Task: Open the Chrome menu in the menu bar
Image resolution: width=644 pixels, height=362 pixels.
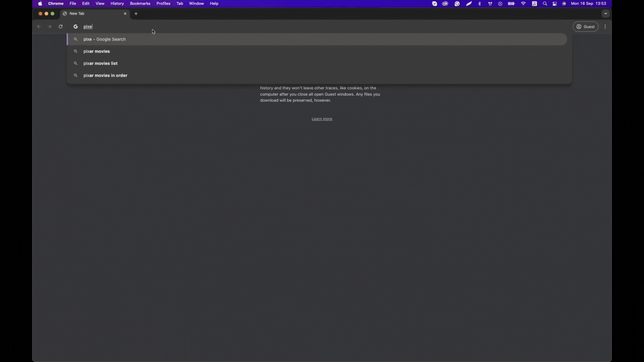Action: [56, 4]
